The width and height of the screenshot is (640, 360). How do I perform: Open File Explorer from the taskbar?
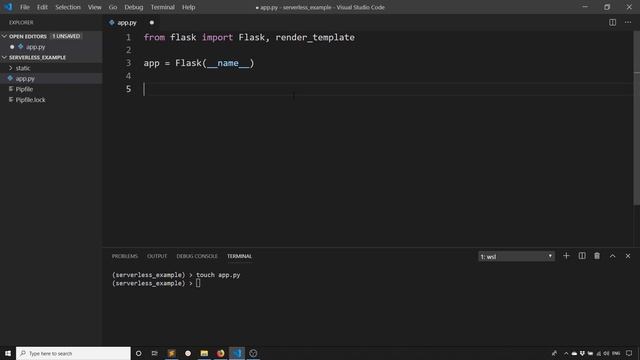[204, 353]
